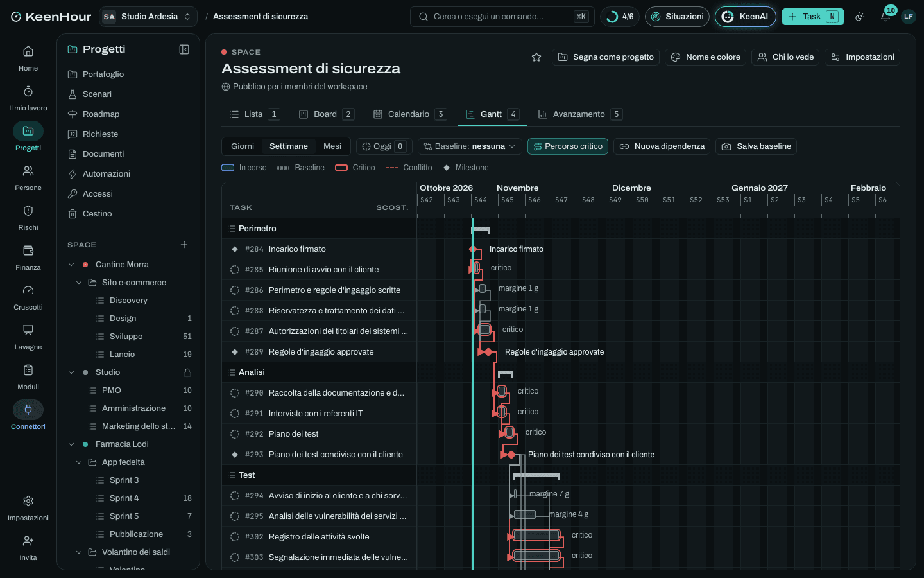The image size is (924, 578).
Task: Focus the Cerca o esegui un comando field
Action: (x=502, y=17)
